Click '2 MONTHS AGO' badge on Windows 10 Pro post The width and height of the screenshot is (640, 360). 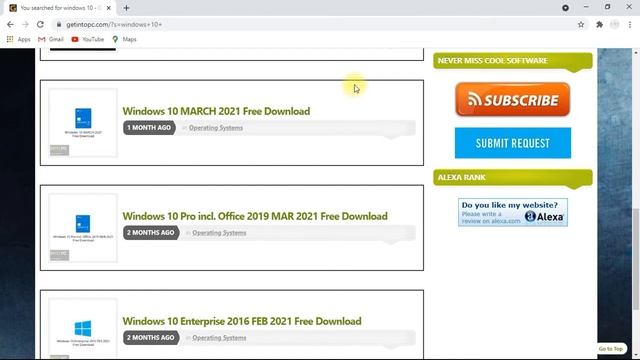click(x=151, y=233)
